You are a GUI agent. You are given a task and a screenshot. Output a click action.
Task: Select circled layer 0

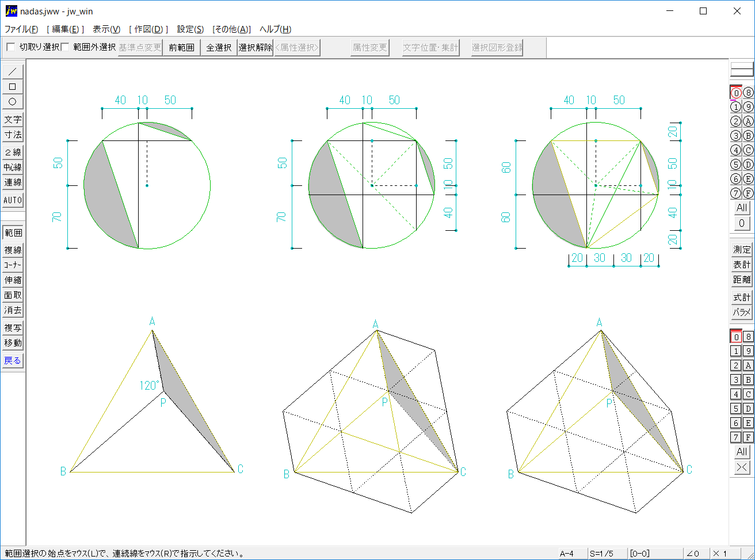[736, 93]
